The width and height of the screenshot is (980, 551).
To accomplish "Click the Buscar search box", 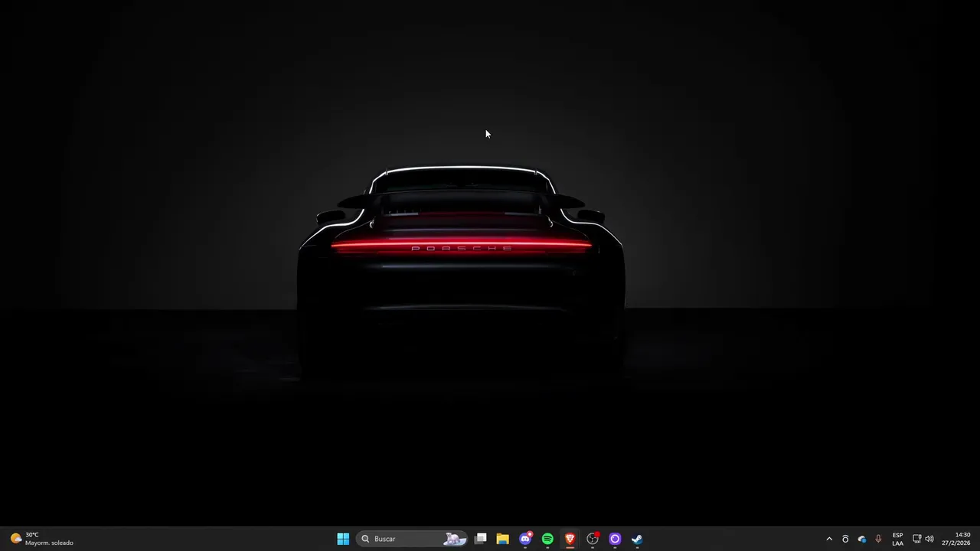I will tap(412, 539).
